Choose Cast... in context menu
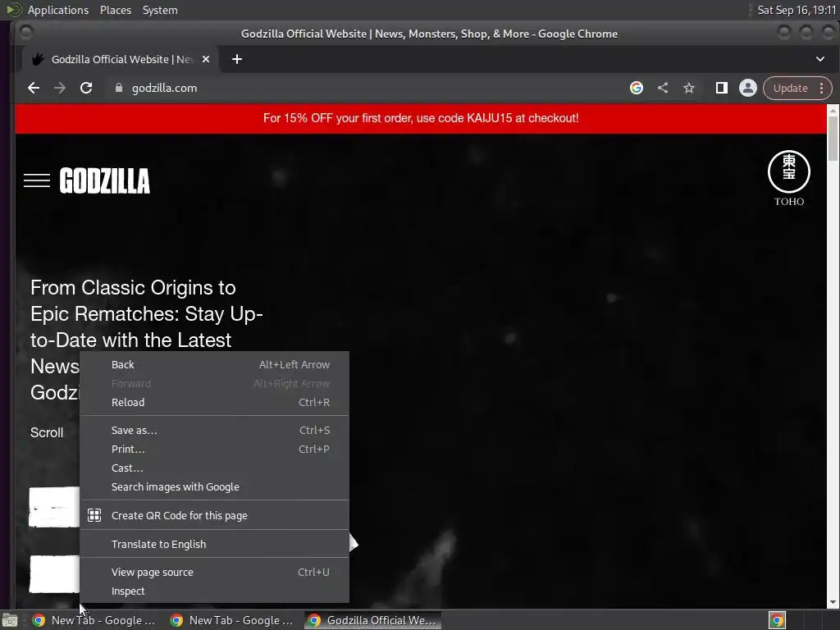 214,468
